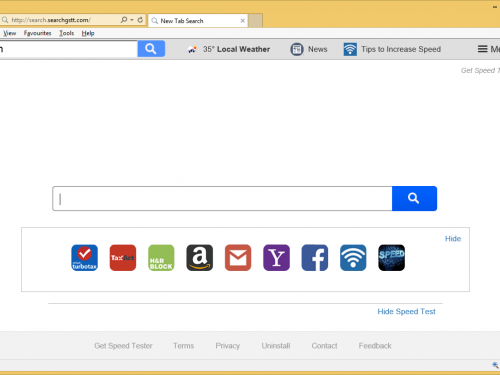Focus the toolbar search input field
The width and height of the screenshot is (500, 375).
[x=68, y=49]
